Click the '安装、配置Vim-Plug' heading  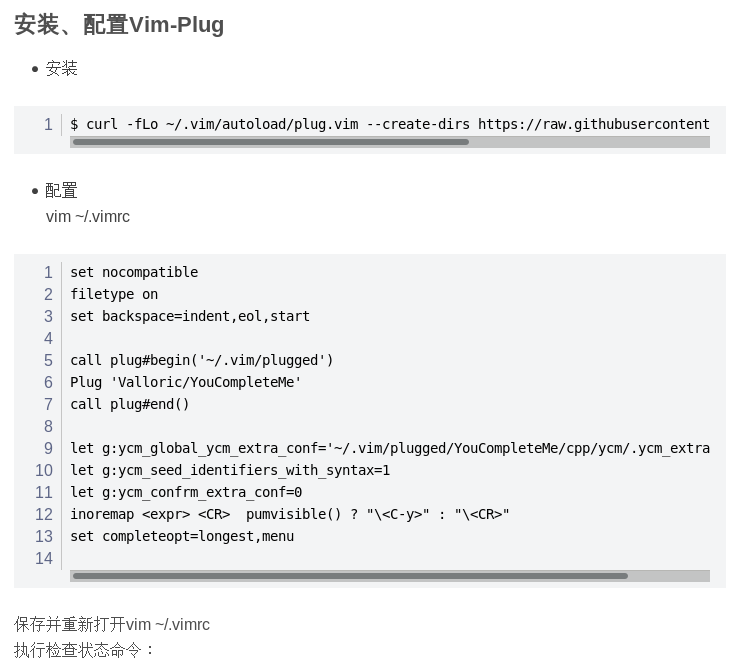point(119,25)
